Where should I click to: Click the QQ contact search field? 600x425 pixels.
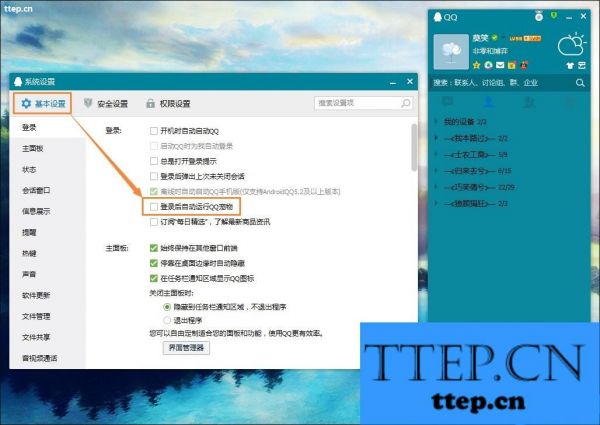tap(509, 83)
